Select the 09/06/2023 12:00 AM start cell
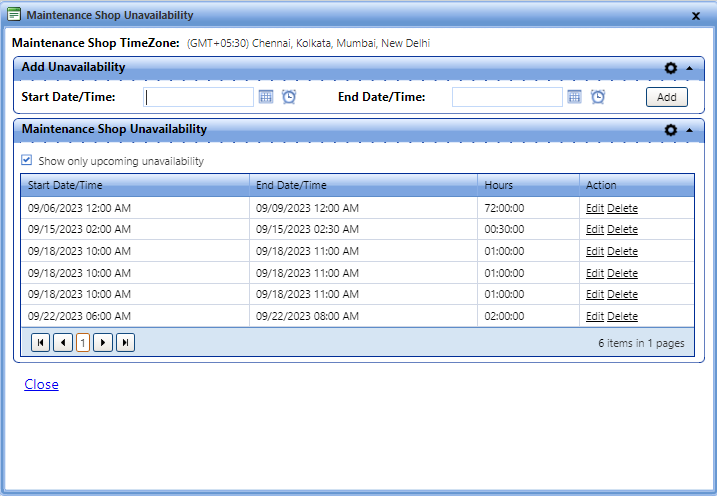Viewport: 717px width, 496px height. click(135, 208)
